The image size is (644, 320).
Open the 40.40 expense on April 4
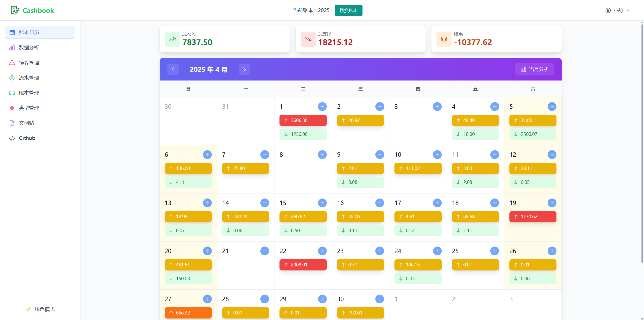475,120
